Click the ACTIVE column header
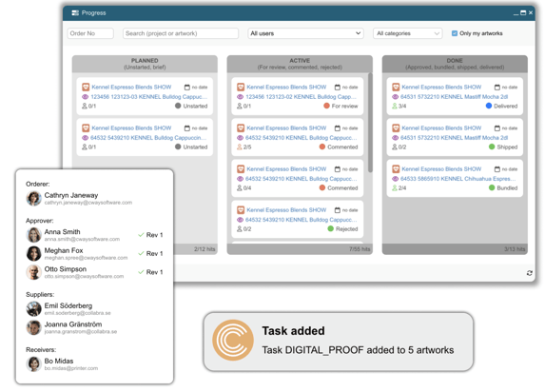Viewport: 545px width, 392px height. pyautogui.click(x=300, y=64)
